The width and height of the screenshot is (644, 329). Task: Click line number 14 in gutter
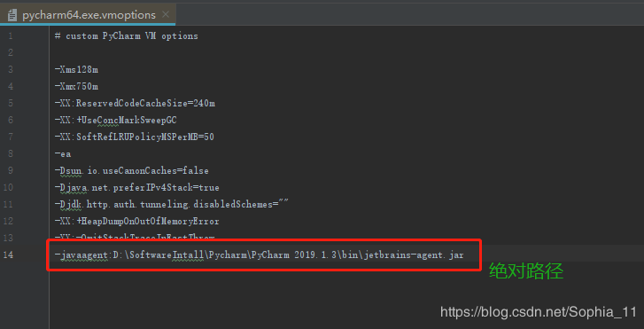(7, 255)
